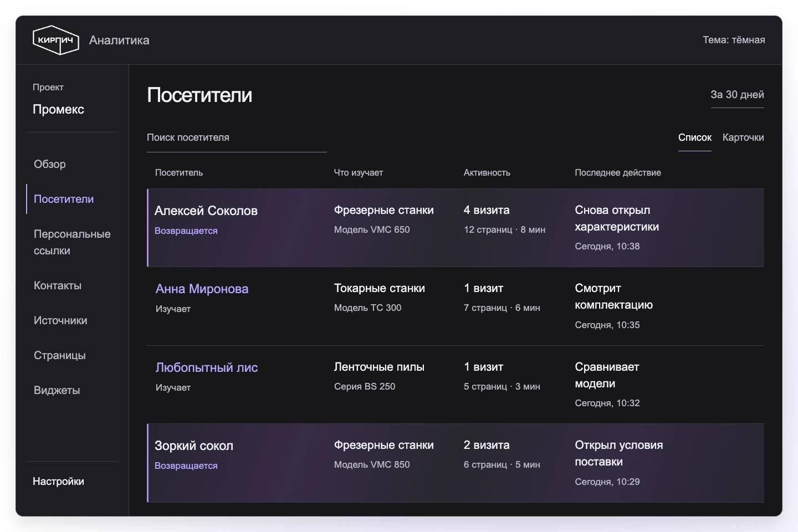Open Виджеты in the sidebar
The height and width of the screenshot is (532, 798).
click(x=57, y=390)
